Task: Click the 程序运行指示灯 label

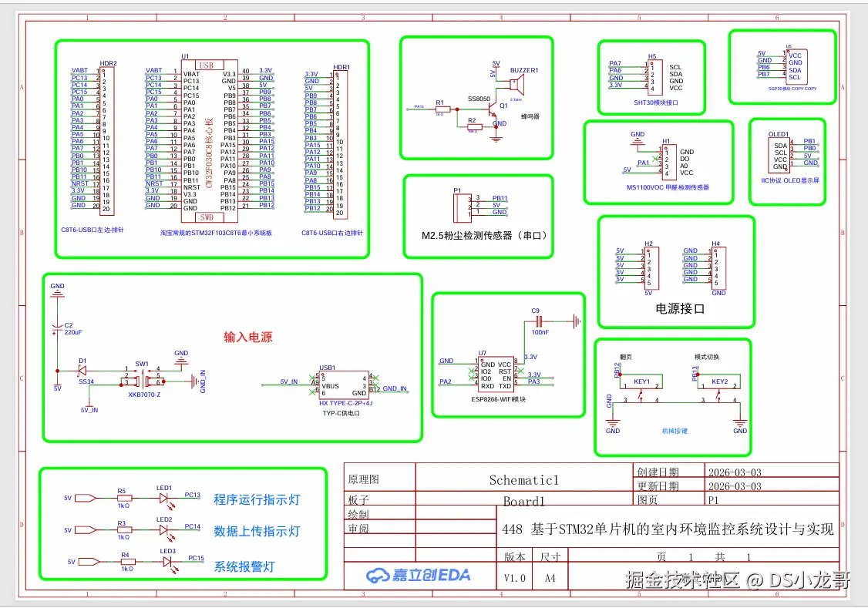Action: [x=257, y=499]
